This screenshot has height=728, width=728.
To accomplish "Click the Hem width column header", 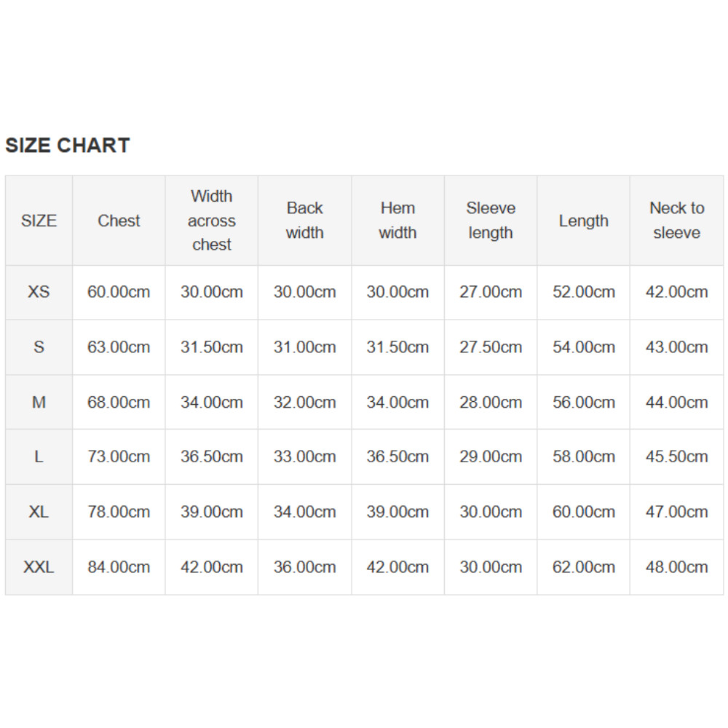I will tap(397, 221).
